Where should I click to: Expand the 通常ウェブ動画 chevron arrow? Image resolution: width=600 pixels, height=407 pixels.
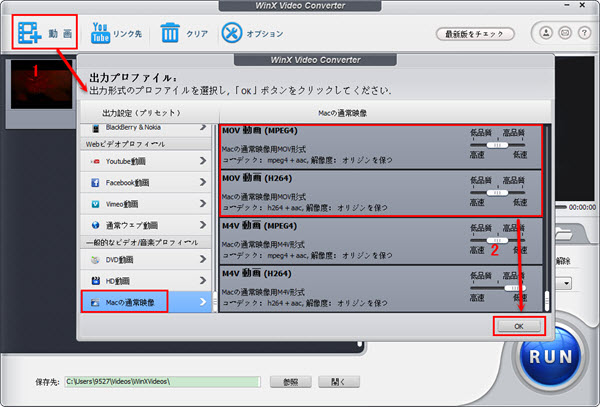[x=203, y=225]
